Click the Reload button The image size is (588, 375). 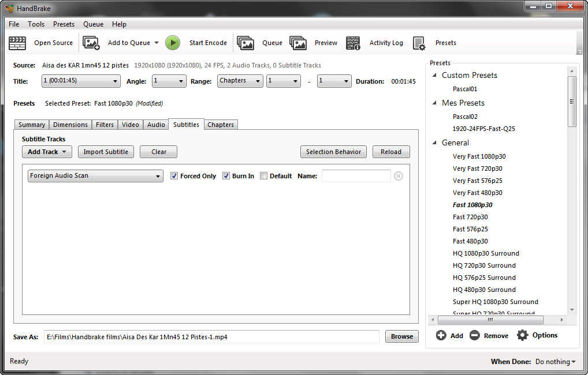[x=391, y=152]
